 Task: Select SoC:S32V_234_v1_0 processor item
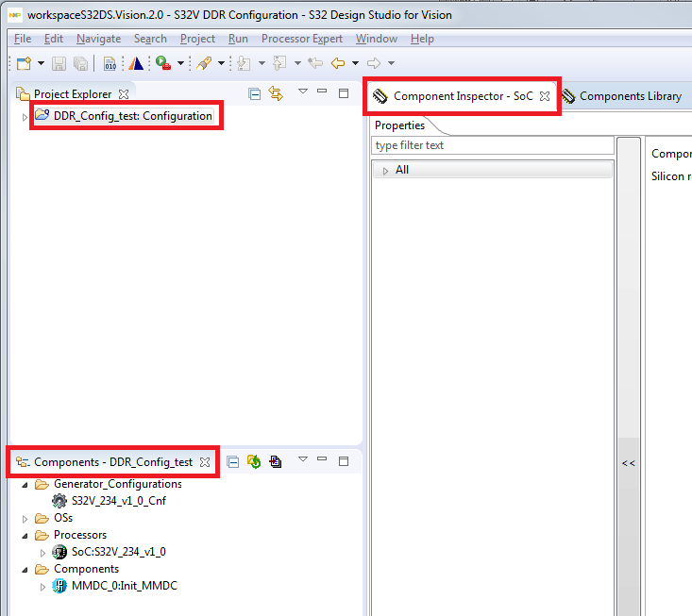(x=109, y=552)
